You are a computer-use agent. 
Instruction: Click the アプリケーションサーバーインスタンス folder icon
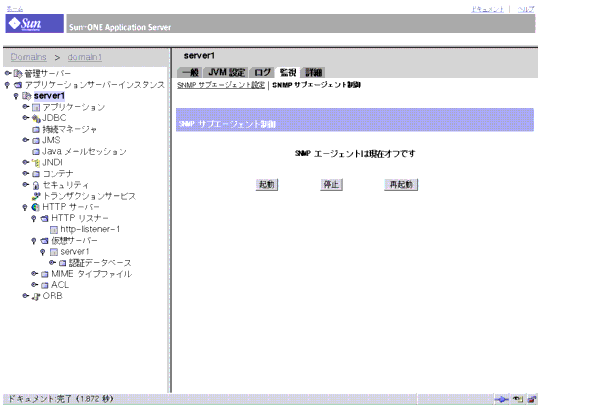pyautogui.click(x=18, y=85)
